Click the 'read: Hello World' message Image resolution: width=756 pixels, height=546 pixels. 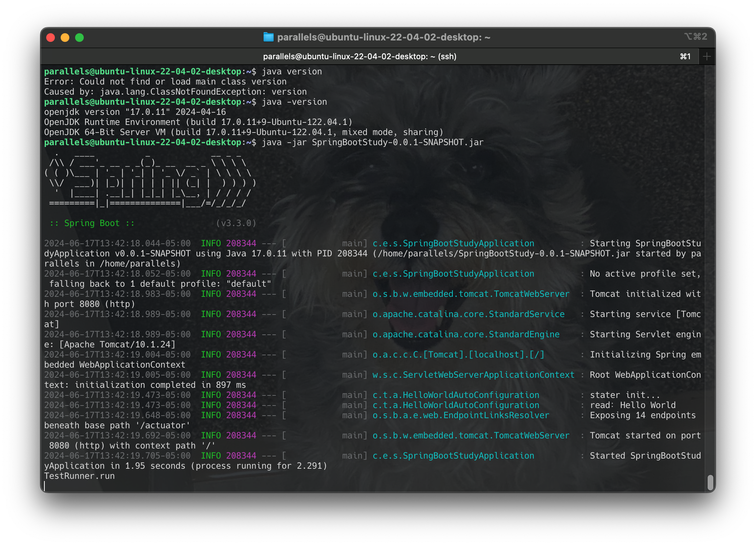tap(633, 405)
